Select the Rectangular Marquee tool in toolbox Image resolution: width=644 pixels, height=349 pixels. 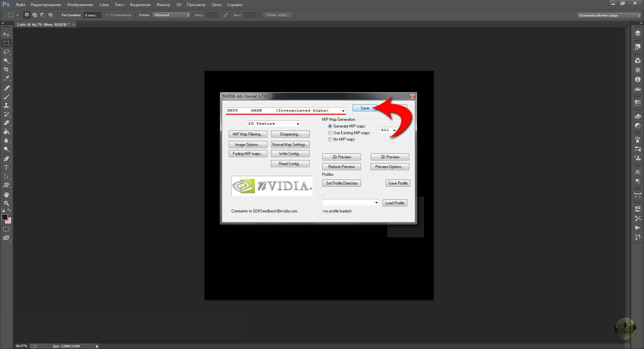(6, 43)
